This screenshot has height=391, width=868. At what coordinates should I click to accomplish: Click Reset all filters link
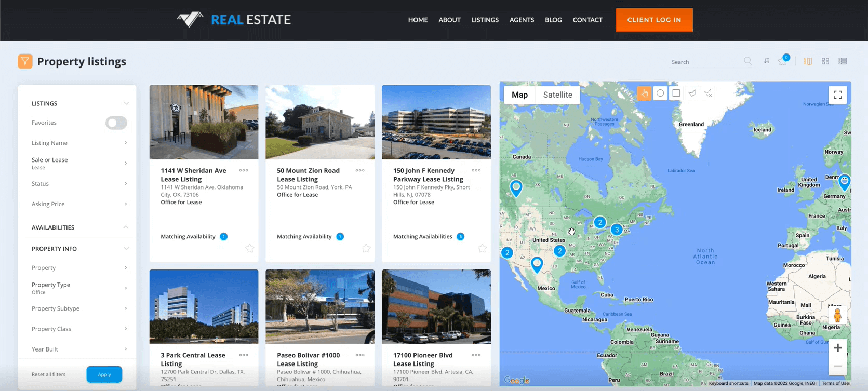click(x=48, y=374)
